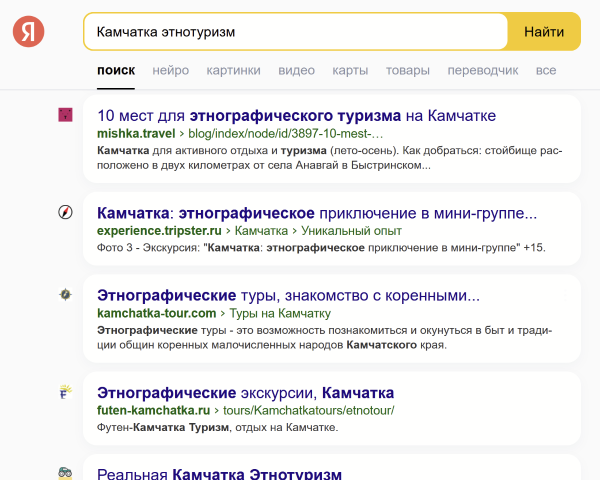Click the Tripster compass favicon
The image size is (600, 480).
(65, 212)
